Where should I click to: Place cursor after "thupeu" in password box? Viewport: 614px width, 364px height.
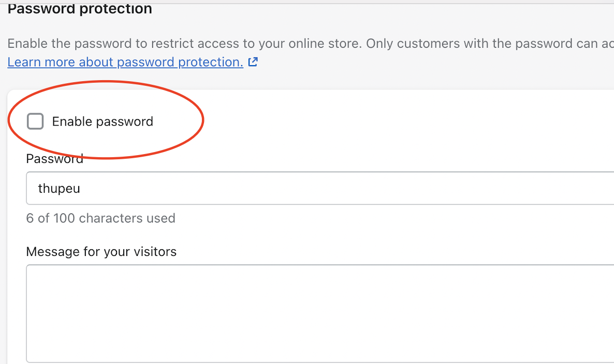click(81, 188)
